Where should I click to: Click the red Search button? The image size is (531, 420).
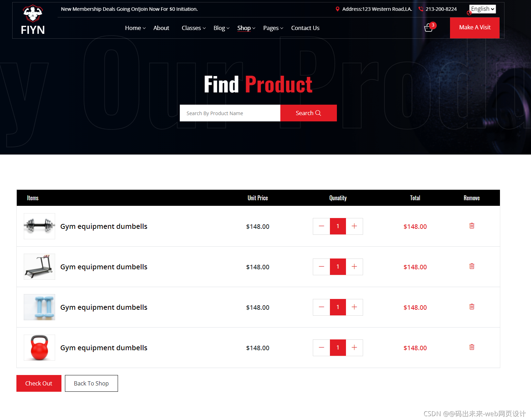coord(309,113)
